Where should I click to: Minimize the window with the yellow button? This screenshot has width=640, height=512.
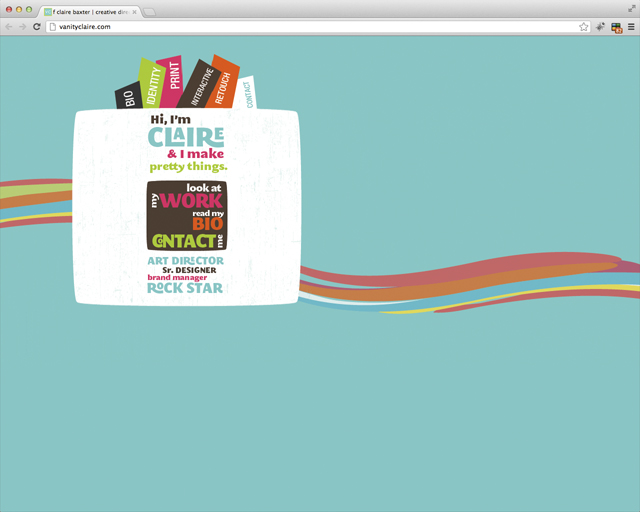click(x=19, y=9)
